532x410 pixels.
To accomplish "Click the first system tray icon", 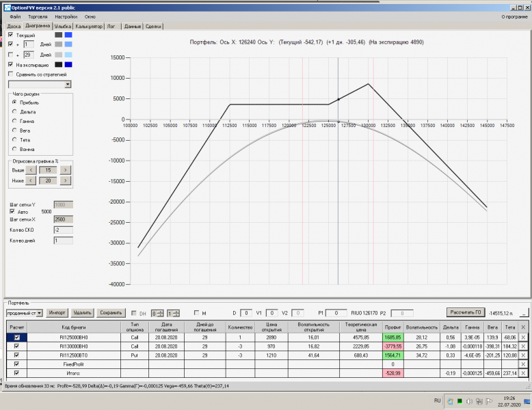I will pos(450,402).
